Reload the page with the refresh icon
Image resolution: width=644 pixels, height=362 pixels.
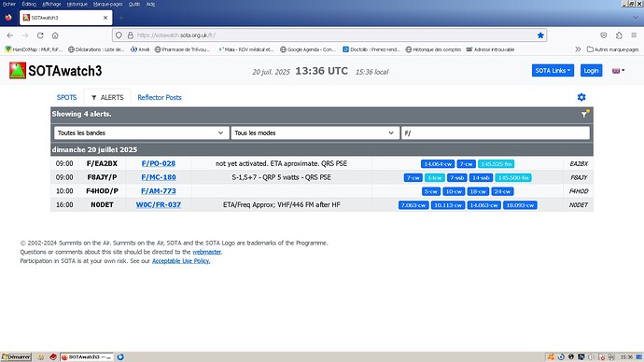click(40, 35)
